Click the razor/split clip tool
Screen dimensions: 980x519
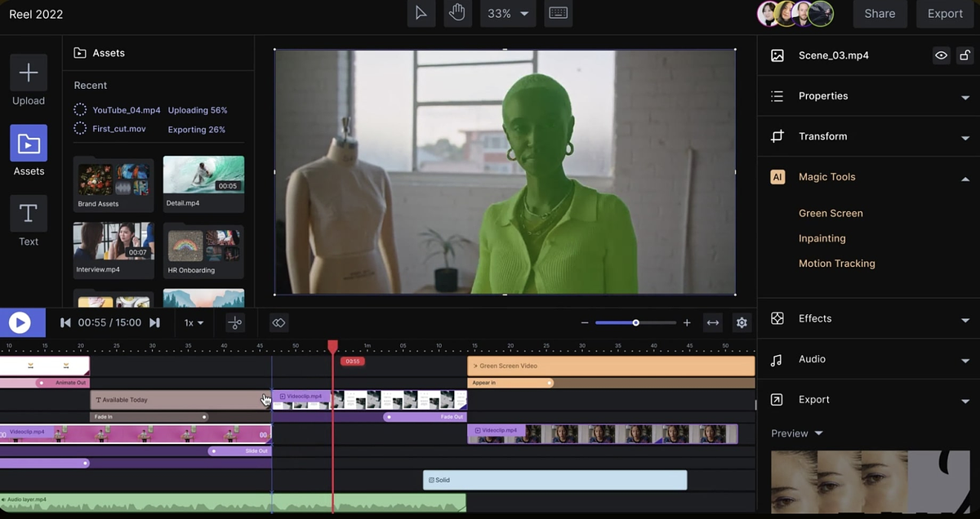click(234, 322)
